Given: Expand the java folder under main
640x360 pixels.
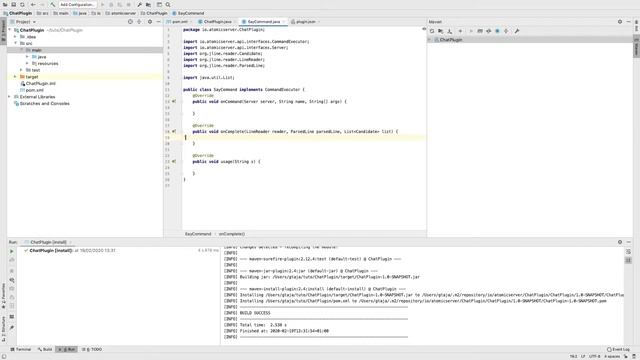Looking at the screenshot, I should click(27, 57).
